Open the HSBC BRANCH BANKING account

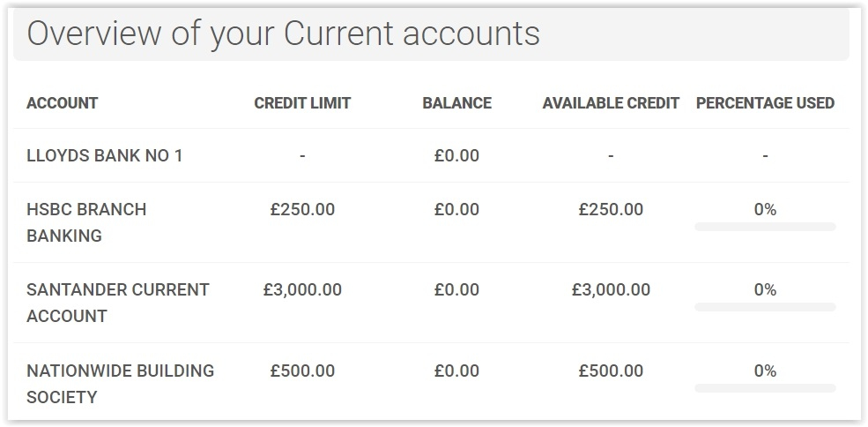coord(86,222)
